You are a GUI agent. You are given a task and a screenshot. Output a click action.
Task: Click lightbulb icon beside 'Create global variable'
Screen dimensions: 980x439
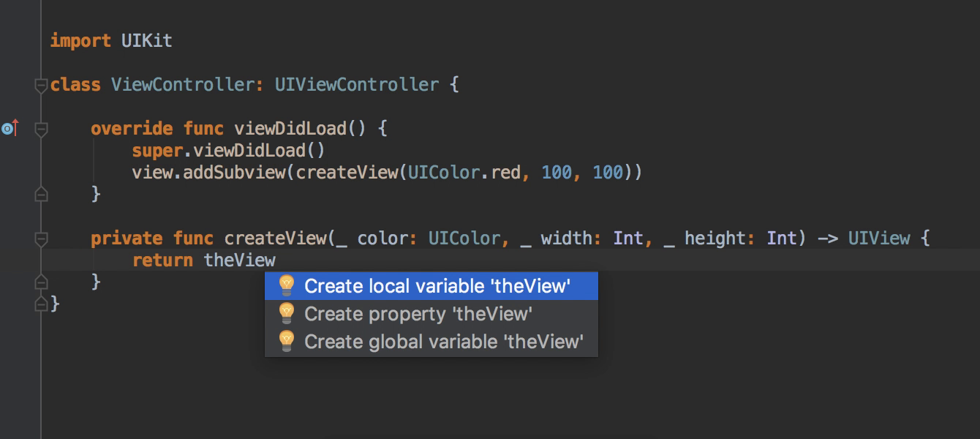pyautogui.click(x=286, y=341)
